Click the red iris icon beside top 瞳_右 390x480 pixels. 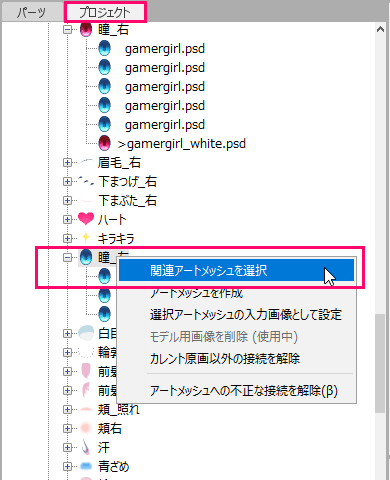tap(86, 30)
